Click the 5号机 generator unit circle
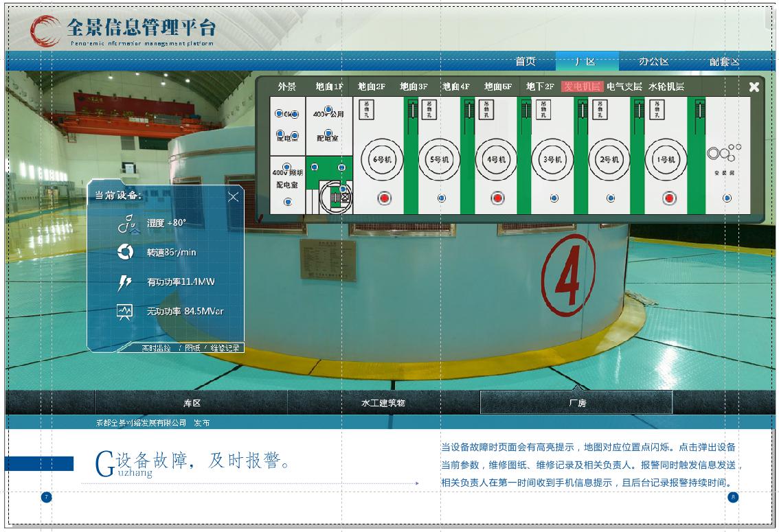Viewport: 779px width, 532px height. (x=439, y=160)
